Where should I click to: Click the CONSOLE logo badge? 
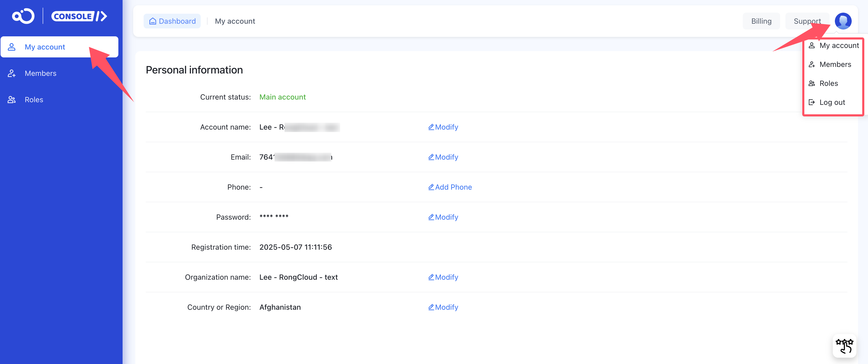[79, 16]
